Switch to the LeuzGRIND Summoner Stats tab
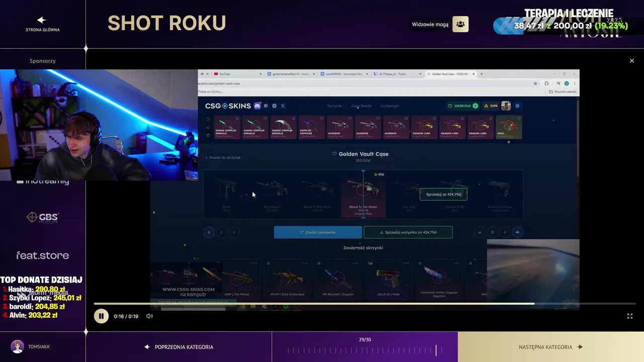This screenshot has width=644, height=362. 343,74
